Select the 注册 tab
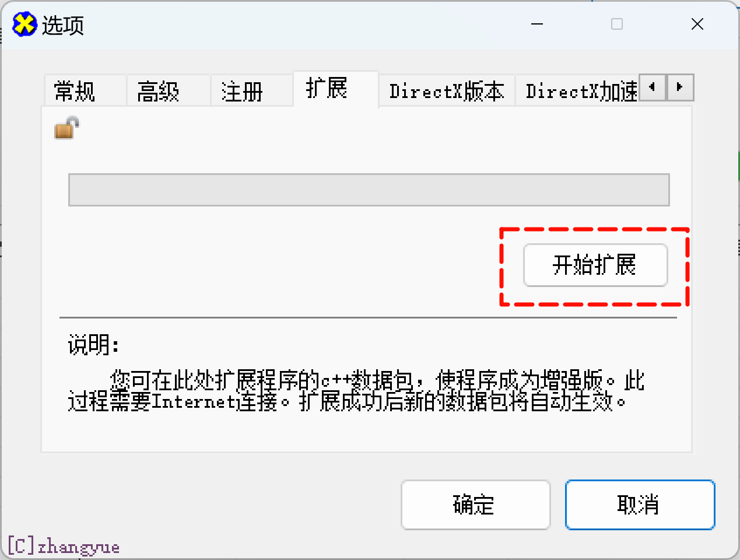740x560 pixels. pyautogui.click(x=252, y=91)
